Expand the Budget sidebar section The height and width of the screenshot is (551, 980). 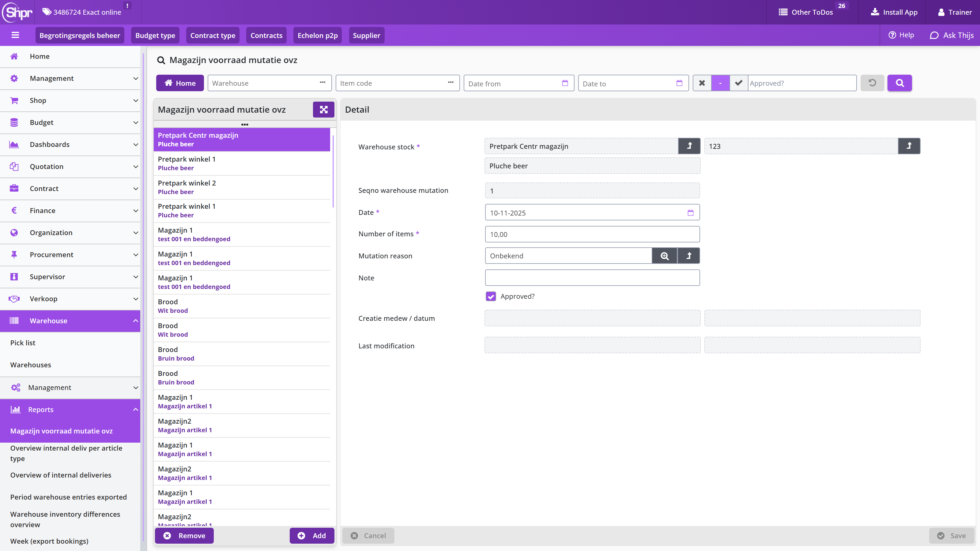pos(70,122)
